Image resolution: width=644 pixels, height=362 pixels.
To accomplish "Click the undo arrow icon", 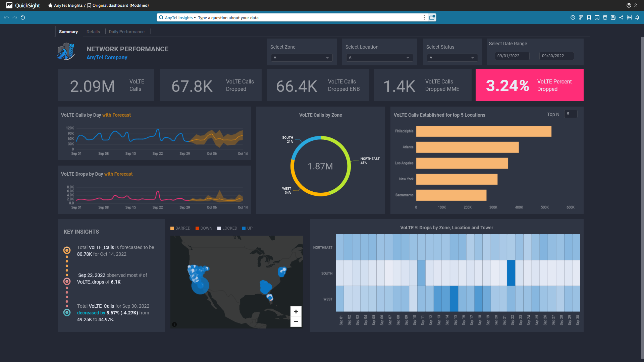I will pyautogui.click(x=6, y=17).
